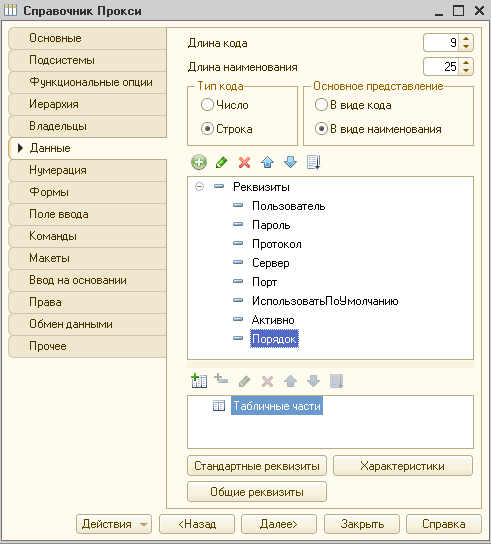491x544 pixels.
Task: Open the Действия dropdown menu
Action: tap(114, 524)
